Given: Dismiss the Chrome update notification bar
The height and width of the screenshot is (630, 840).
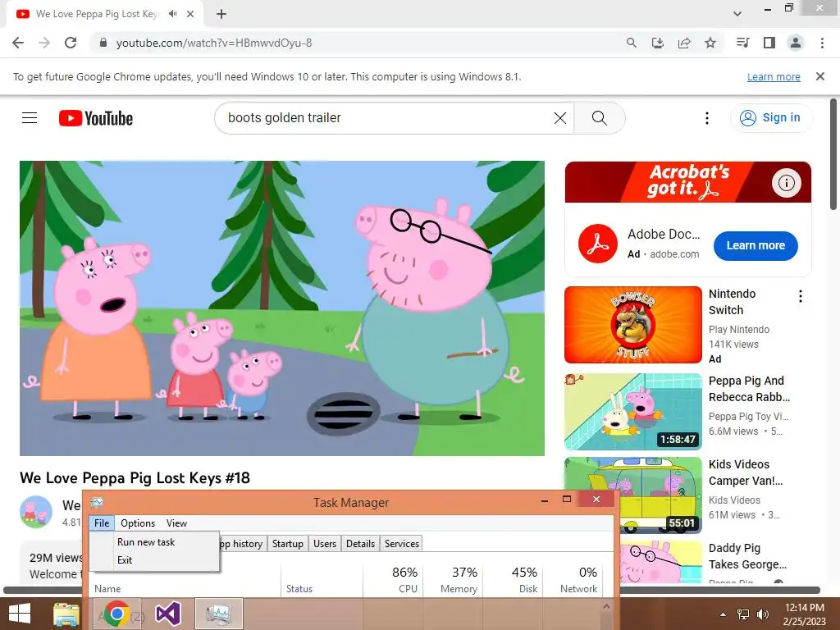Looking at the screenshot, I should (x=820, y=76).
